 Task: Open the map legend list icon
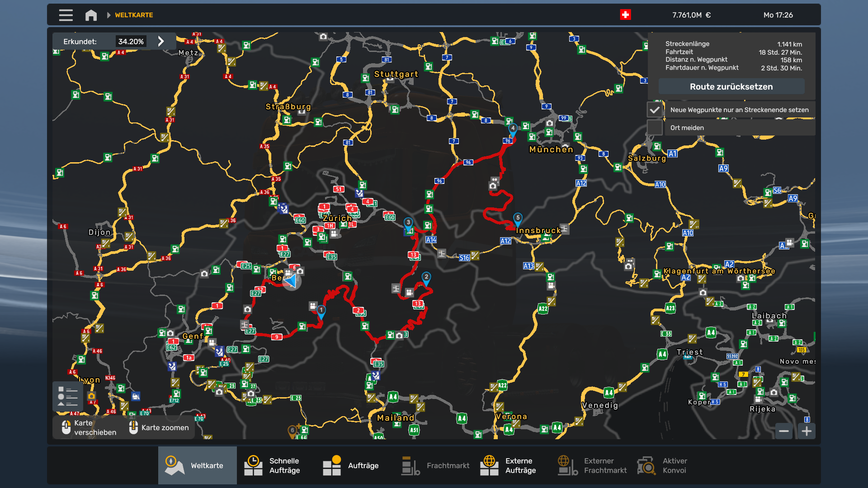[x=68, y=396]
